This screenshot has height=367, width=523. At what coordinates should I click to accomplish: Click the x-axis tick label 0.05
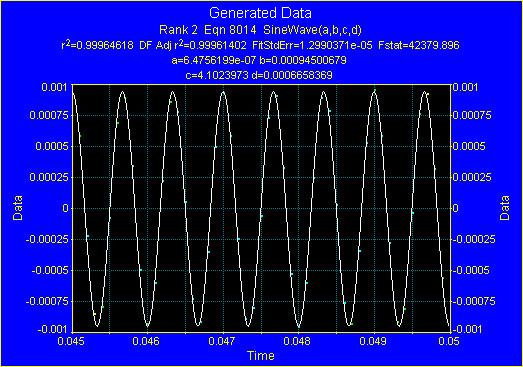point(448,341)
